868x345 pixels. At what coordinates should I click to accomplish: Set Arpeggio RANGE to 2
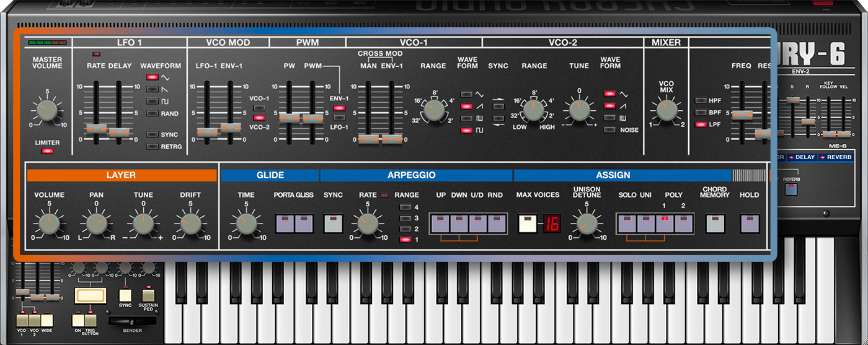(405, 229)
